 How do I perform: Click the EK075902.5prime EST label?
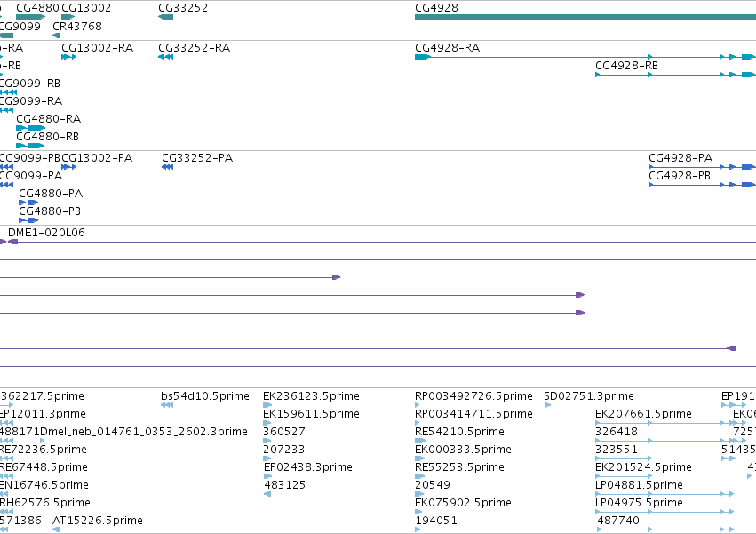[463, 503]
